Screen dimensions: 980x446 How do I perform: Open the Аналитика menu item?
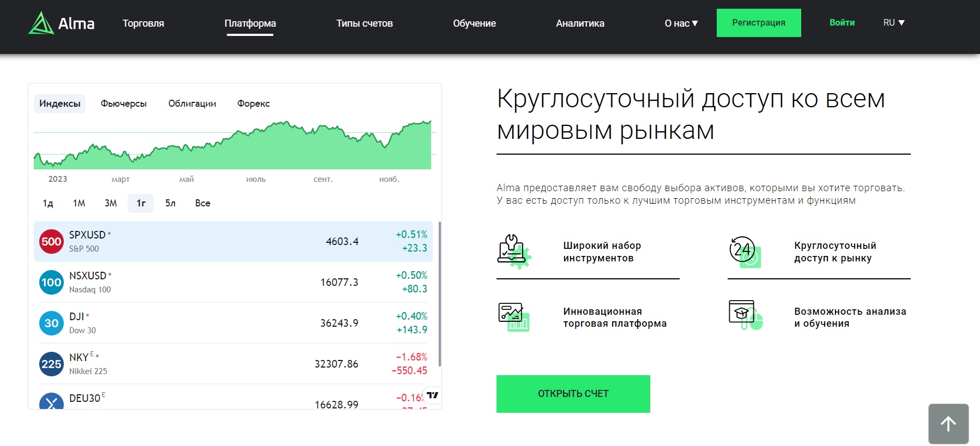click(580, 23)
